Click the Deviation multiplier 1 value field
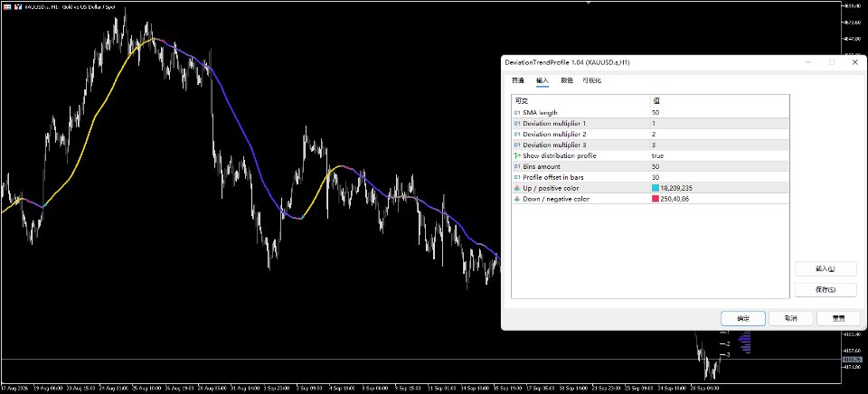The image size is (868, 394). tap(720, 124)
